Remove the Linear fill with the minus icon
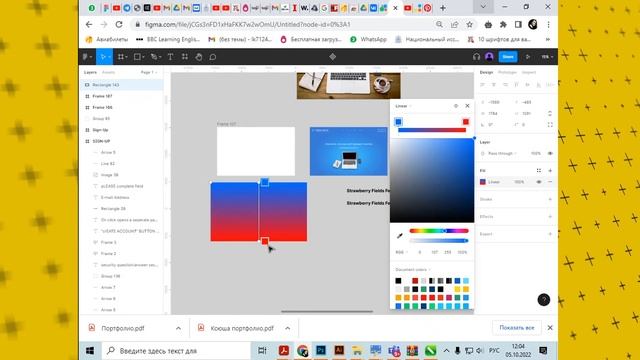 click(x=550, y=182)
